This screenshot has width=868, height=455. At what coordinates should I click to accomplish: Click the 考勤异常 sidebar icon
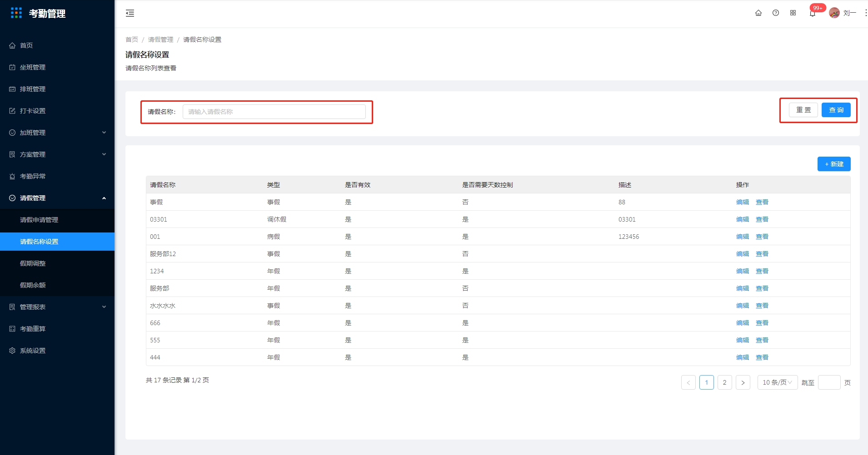[x=12, y=176]
